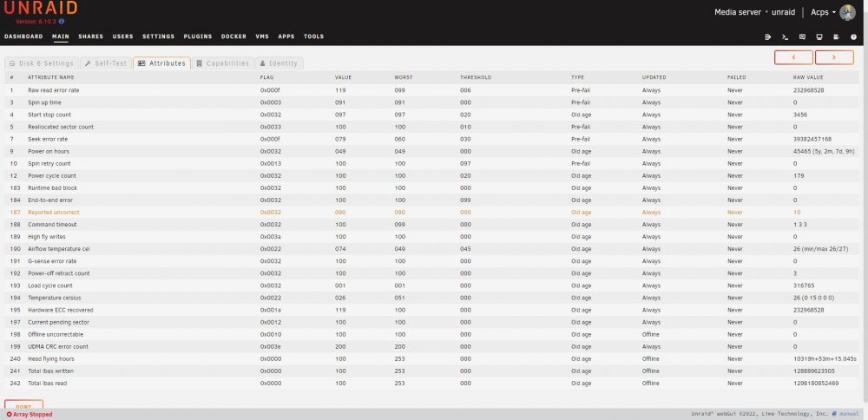
Task: Select highlighted Reported uncorrect attribute
Action: tap(54, 212)
